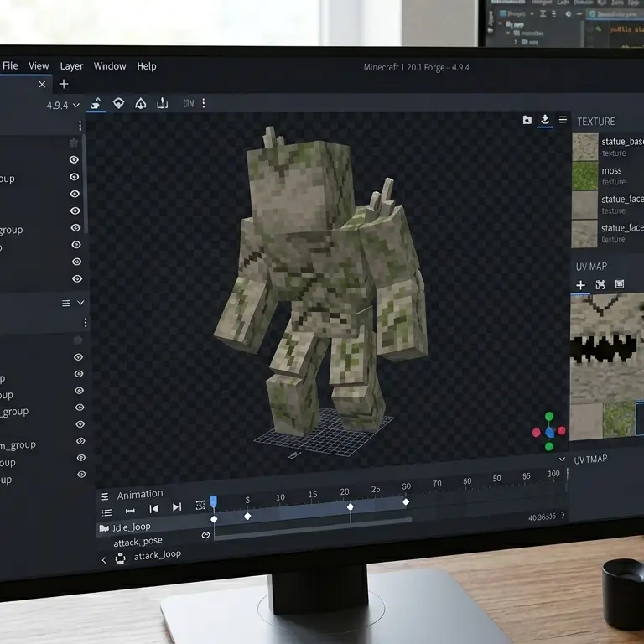Viewport: 644px width, 644px height.
Task: Click the diamond-shaped tool icon in the toolbar
Action: (x=119, y=102)
